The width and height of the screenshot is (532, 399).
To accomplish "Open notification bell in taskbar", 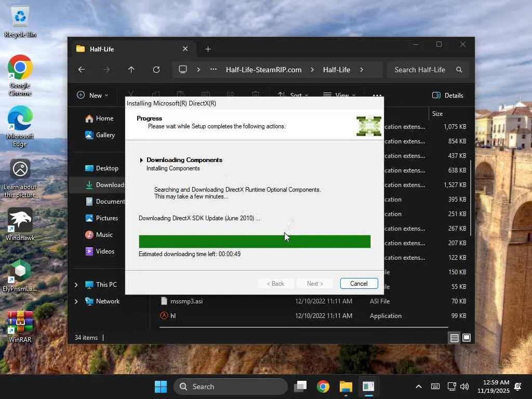I will point(518,387).
